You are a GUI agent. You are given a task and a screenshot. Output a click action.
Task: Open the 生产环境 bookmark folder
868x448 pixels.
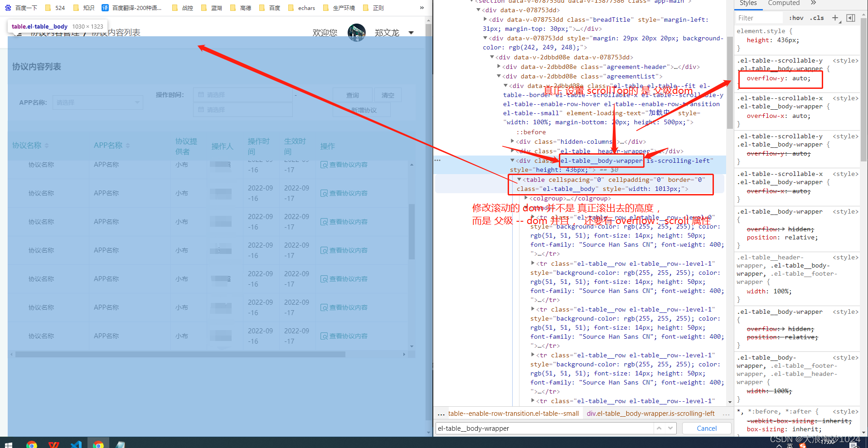coord(339,8)
